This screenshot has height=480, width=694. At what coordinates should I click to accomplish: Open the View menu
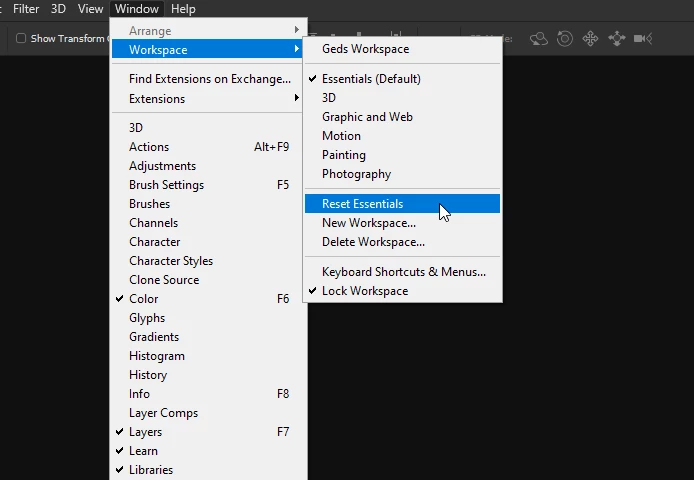90,9
